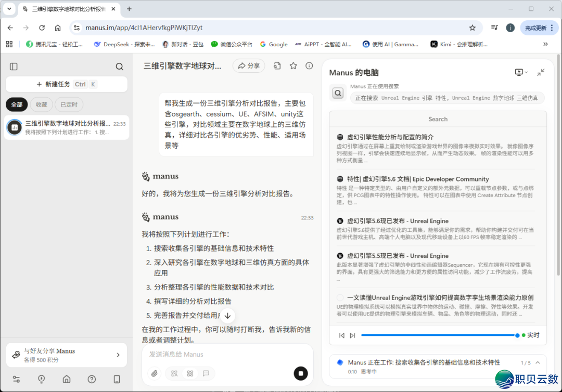Create a new task with 新建任务
The image size is (562, 392).
[67, 84]
